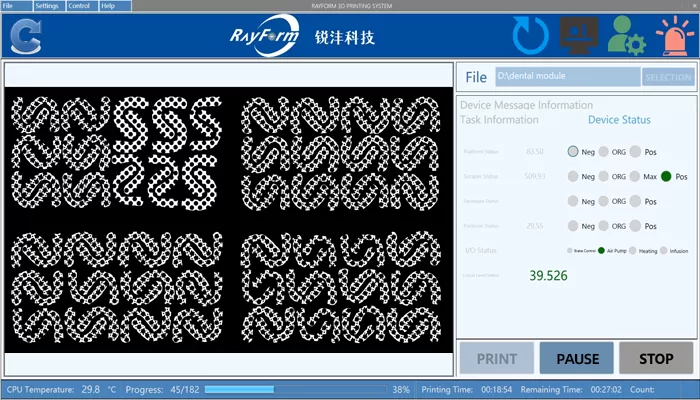Toggle the Air Pump I/O indicator
The image size is (700, 400).
(601, 250)
